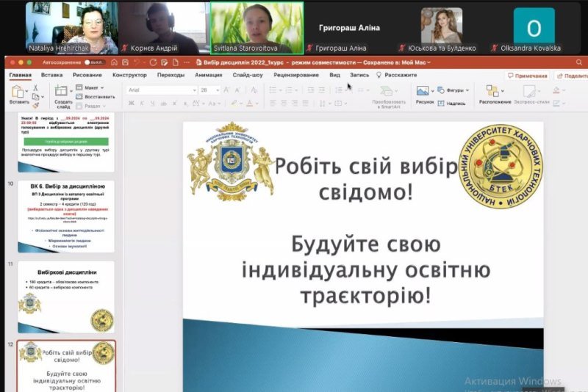Image resolution: width=588 pixels, height=392 pixels.
Task: Click the shape fill color bucket
Action: [x=556, y=90]
